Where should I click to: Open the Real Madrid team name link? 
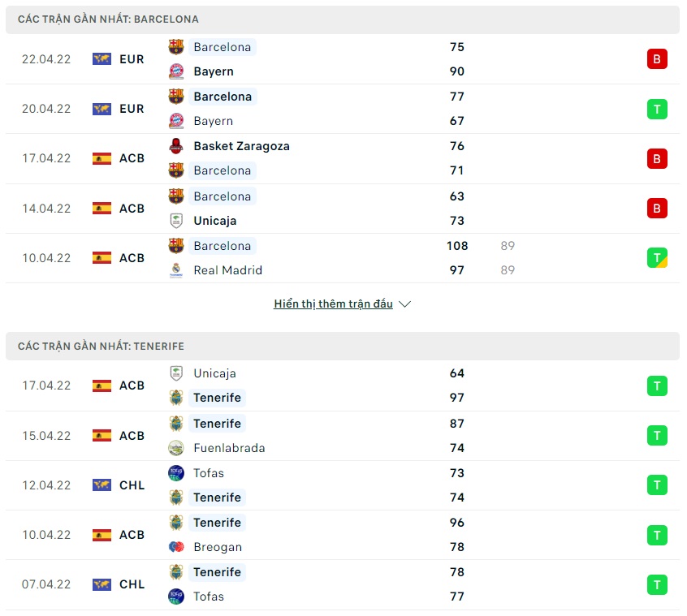(227, 270)
